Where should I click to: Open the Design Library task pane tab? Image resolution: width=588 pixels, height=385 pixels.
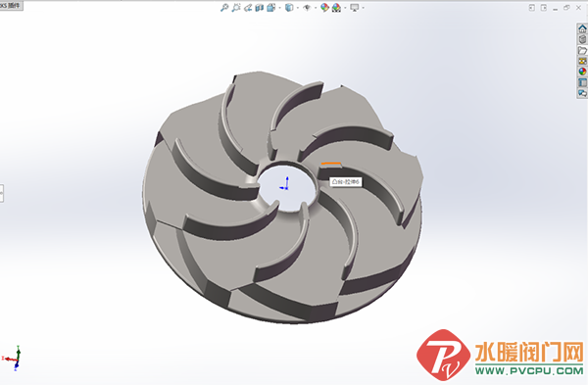[x=582, y=39]
